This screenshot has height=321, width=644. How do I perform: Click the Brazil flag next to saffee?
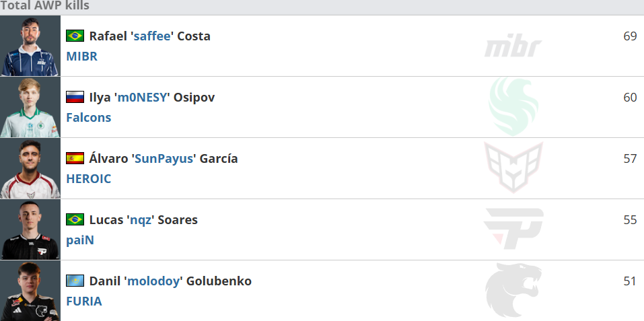click(75, 36)
